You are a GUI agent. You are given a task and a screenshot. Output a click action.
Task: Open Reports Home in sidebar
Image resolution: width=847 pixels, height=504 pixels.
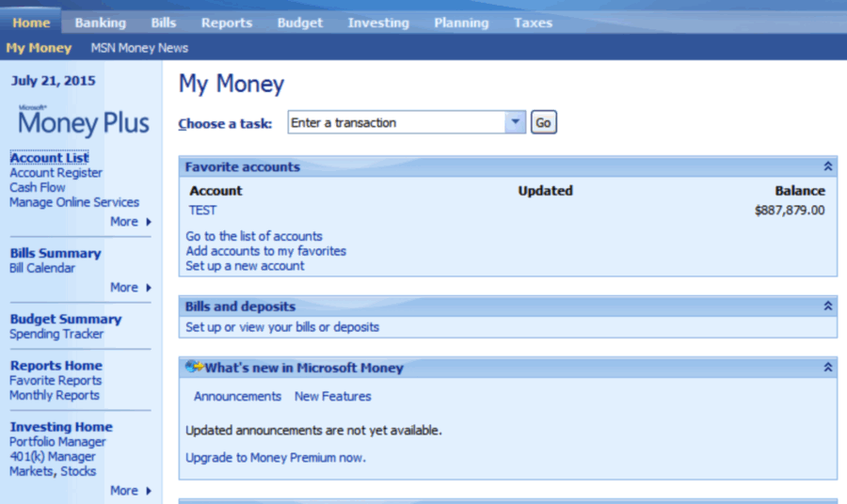56,366
